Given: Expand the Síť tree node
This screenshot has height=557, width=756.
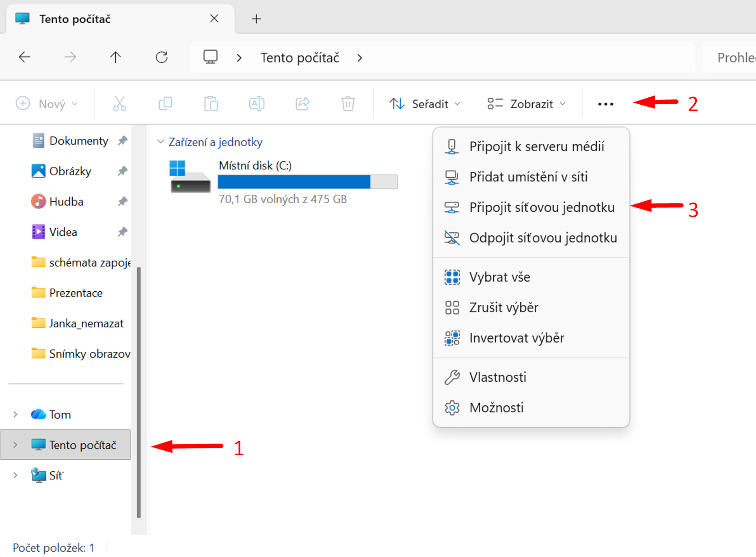Looking at the screenshot, I should [15, 475].
